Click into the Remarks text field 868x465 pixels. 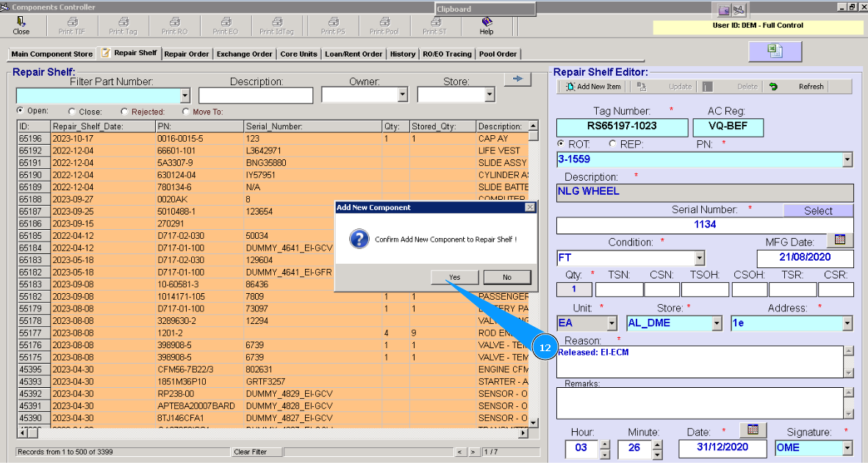(698, 403)
